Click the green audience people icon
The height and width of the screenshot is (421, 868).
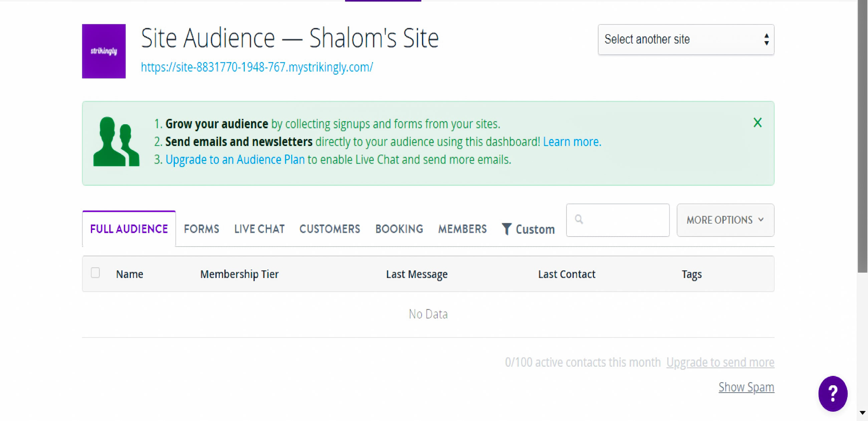(116, 141)
